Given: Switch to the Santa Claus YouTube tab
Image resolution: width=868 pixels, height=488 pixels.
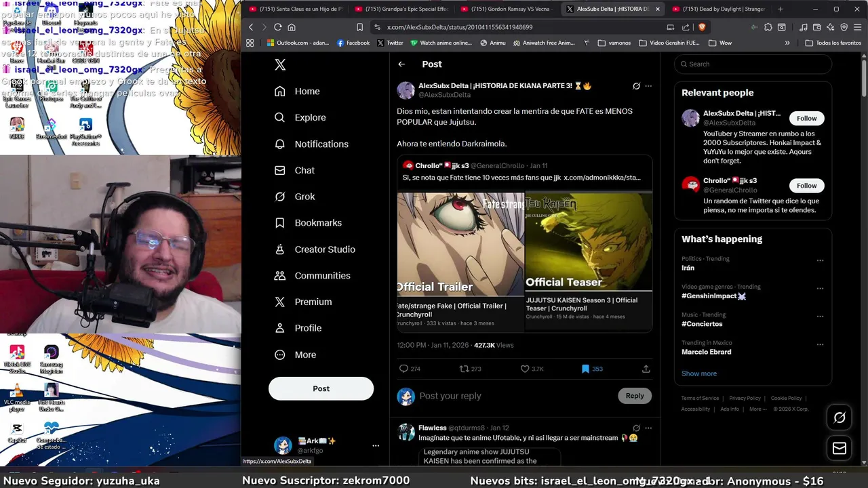Looking at the screenshot, I should coord(297,9).
